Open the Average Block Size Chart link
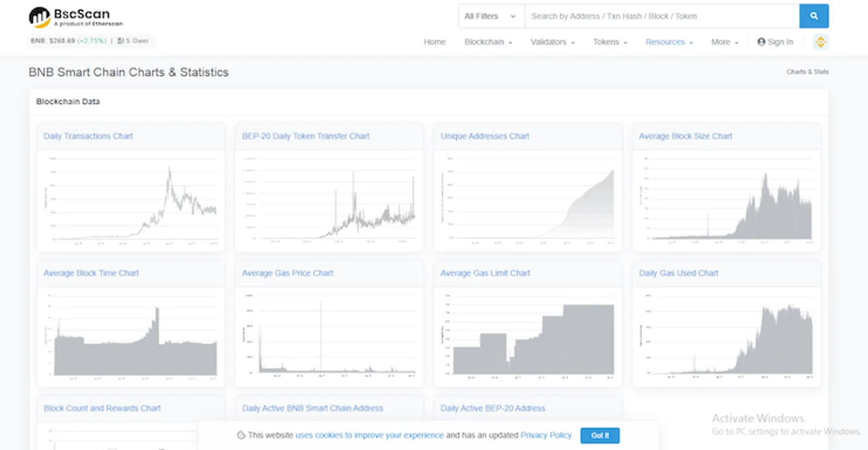This screenshot has width=868, height=450. point(686,136)
